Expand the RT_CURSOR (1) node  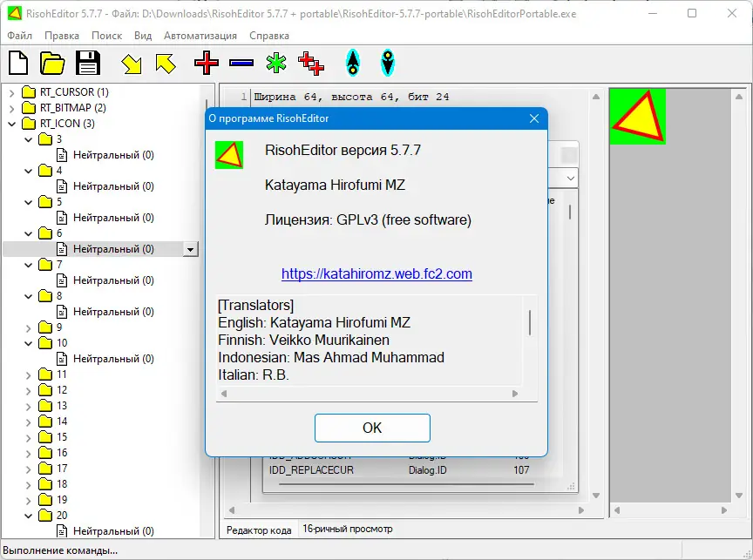coord(12,93)
